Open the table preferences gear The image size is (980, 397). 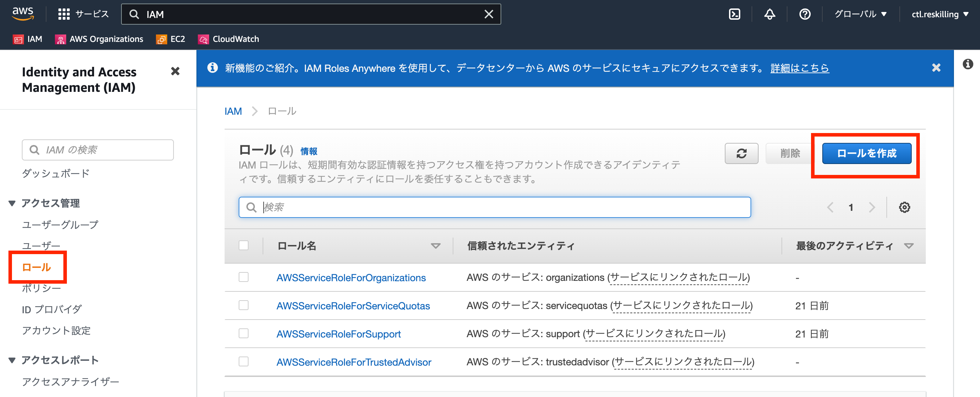click(905, 207)
